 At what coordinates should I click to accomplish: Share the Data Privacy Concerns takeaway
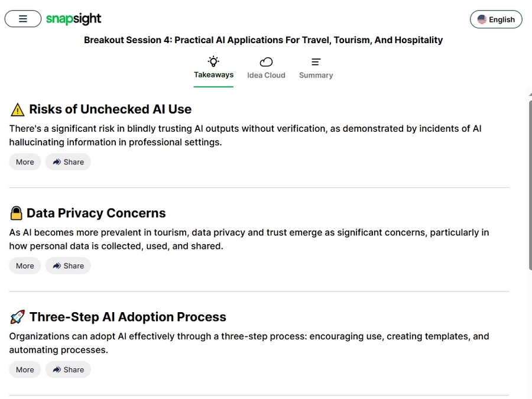68,265
